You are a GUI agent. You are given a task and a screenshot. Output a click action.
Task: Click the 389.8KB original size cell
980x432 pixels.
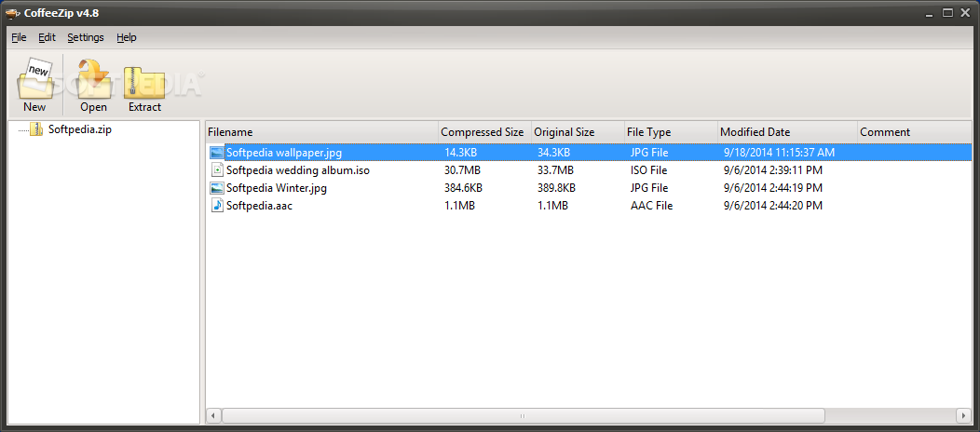556,188
